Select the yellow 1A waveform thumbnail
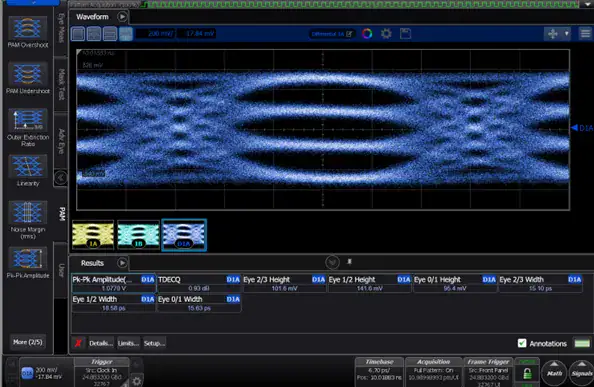This screenshot has height=387, width=594. click(x=93, y=235)
